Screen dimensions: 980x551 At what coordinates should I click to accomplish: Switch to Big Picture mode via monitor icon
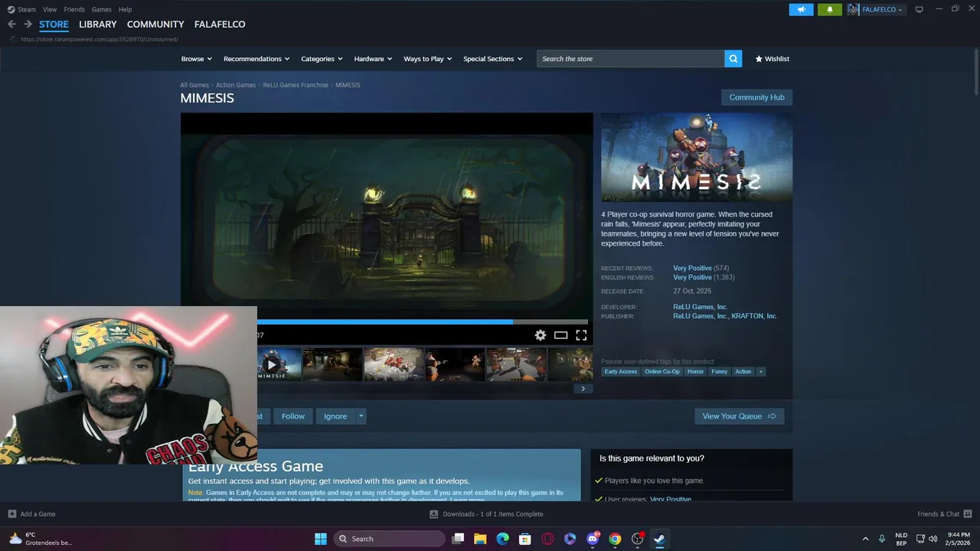[x=919, y=9]
